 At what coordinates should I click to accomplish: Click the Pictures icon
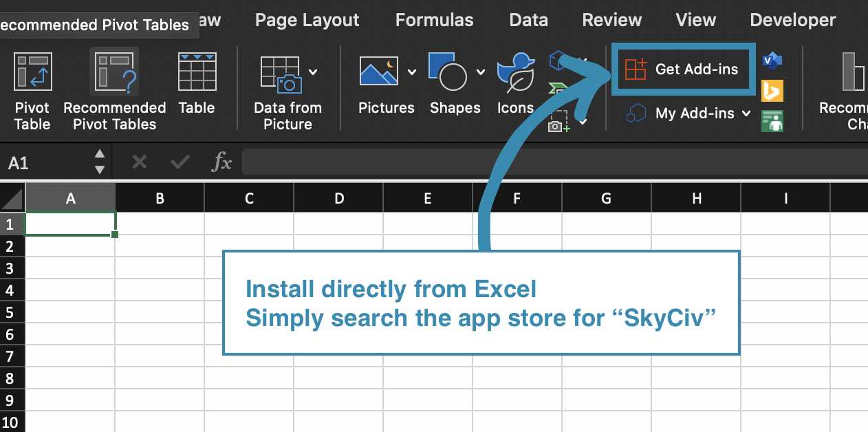coord(380,72)
